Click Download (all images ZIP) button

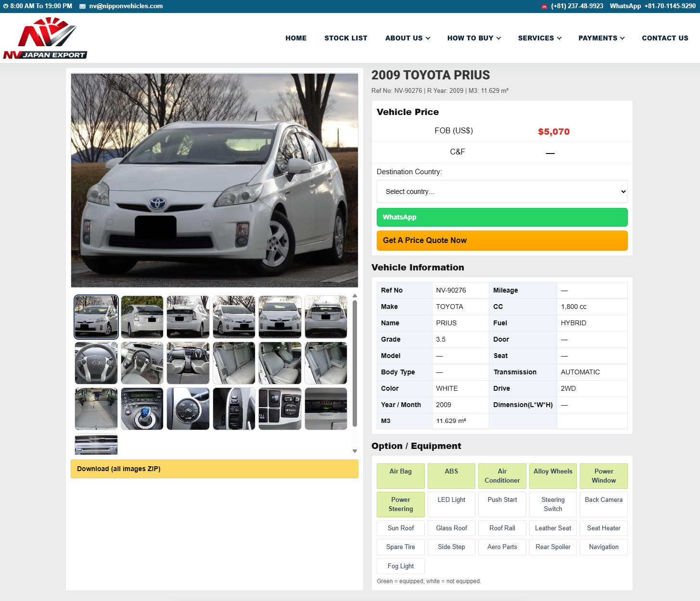(215, 469)
